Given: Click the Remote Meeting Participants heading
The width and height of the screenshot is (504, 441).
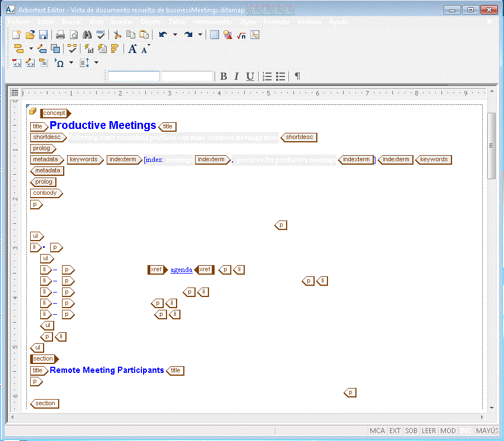Looking at the screenshot, I should [107, 370].
